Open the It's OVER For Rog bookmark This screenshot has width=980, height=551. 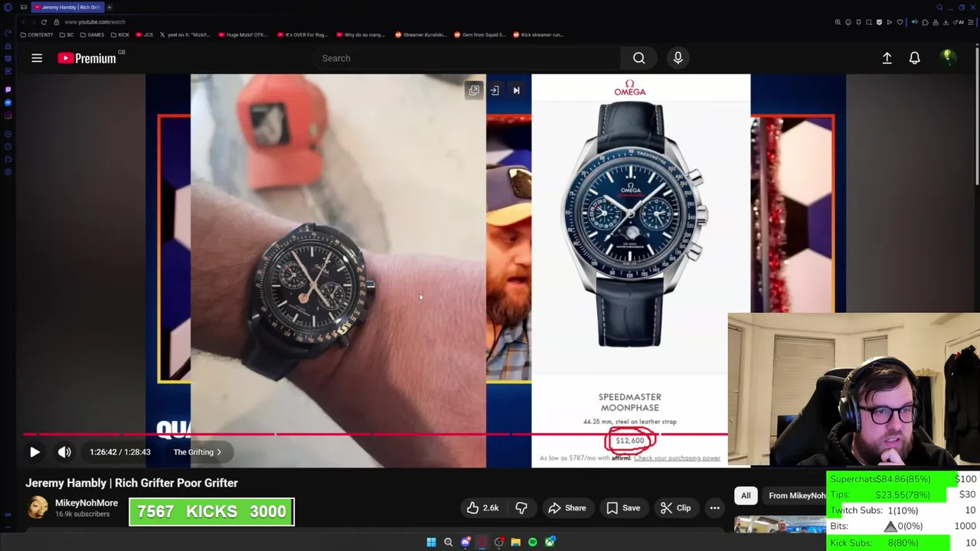coord(303,34)
